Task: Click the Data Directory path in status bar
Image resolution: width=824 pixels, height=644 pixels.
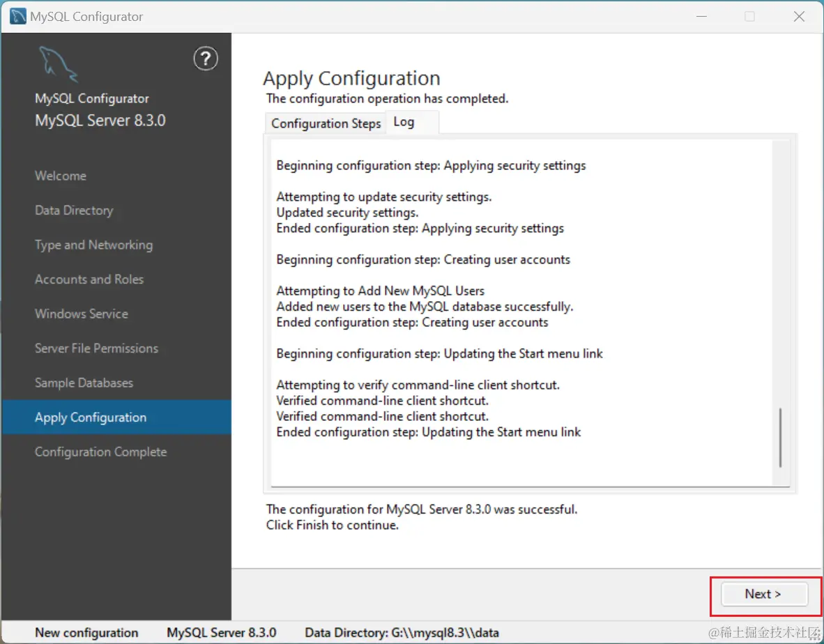Action: [402, 633]
